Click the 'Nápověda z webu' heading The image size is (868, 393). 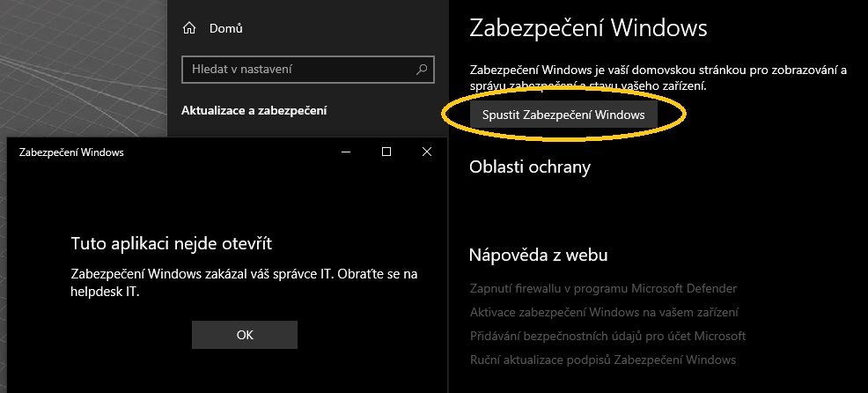(539, 256)
